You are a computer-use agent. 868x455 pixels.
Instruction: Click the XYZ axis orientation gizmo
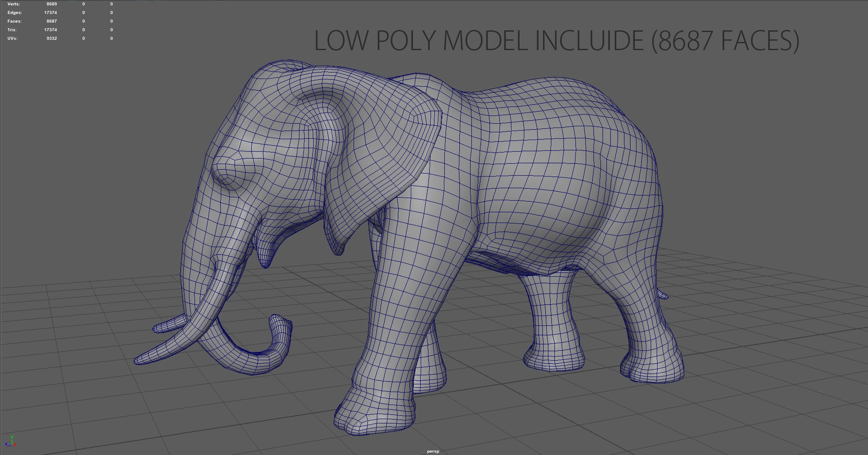[x=10, y=442]
